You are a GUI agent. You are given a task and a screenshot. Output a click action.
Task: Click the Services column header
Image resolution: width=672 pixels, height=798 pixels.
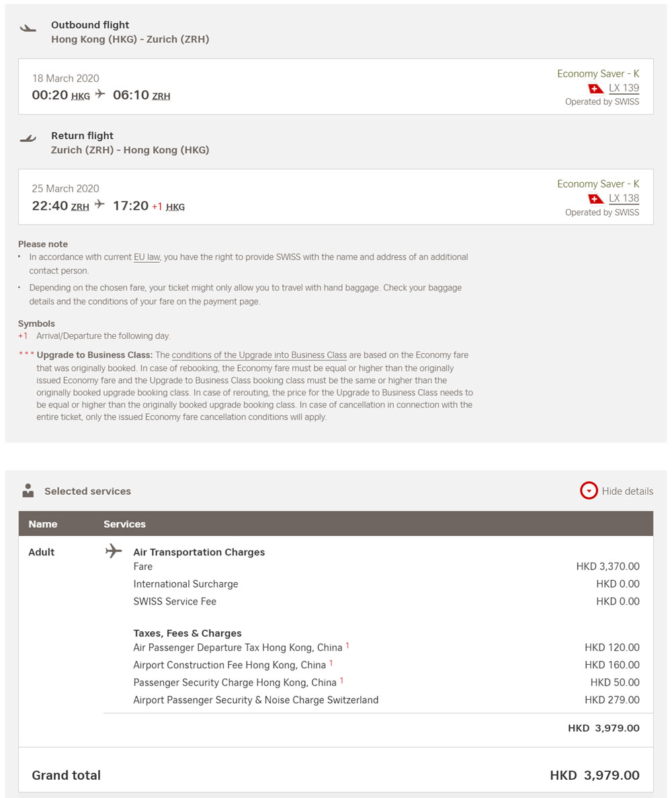pos(124,524)
